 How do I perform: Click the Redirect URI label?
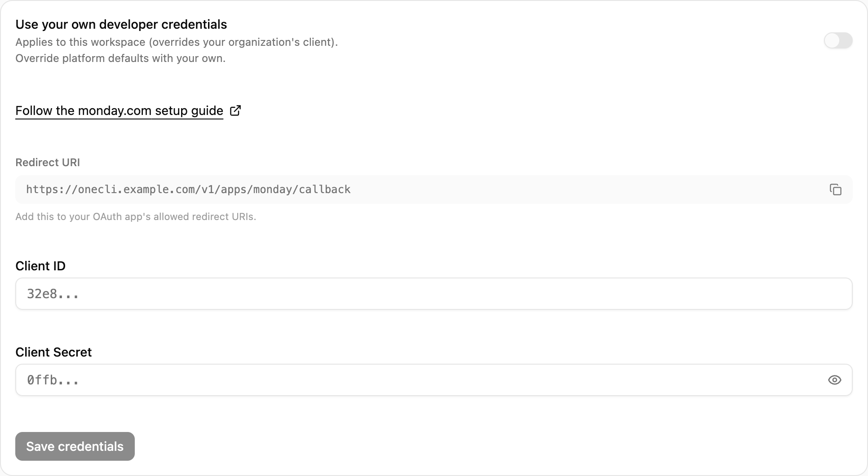(48, 163)
